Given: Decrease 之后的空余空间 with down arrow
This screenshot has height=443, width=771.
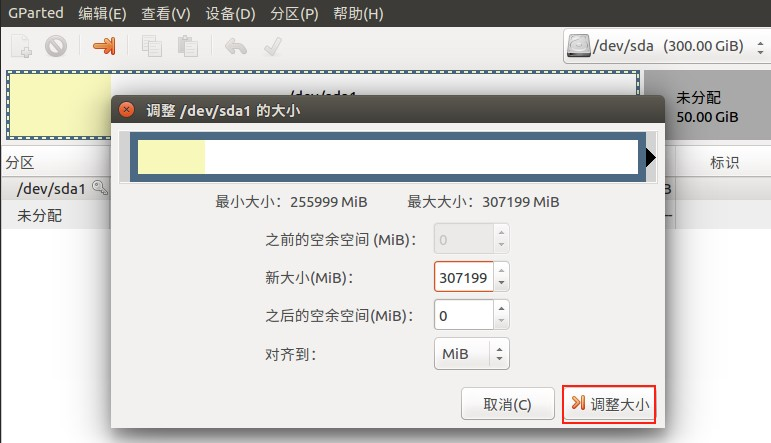Looking at the screenshot, I should (501, 321).
